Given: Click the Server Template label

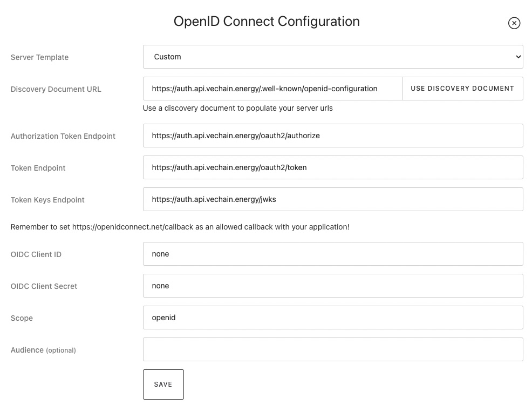Looking at the screenshot, I should 39,57.
